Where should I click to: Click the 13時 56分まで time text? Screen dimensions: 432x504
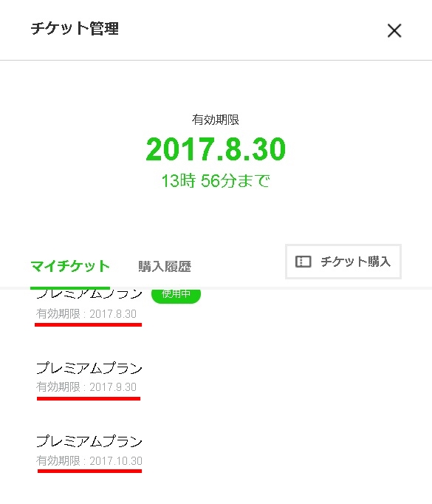216,180
